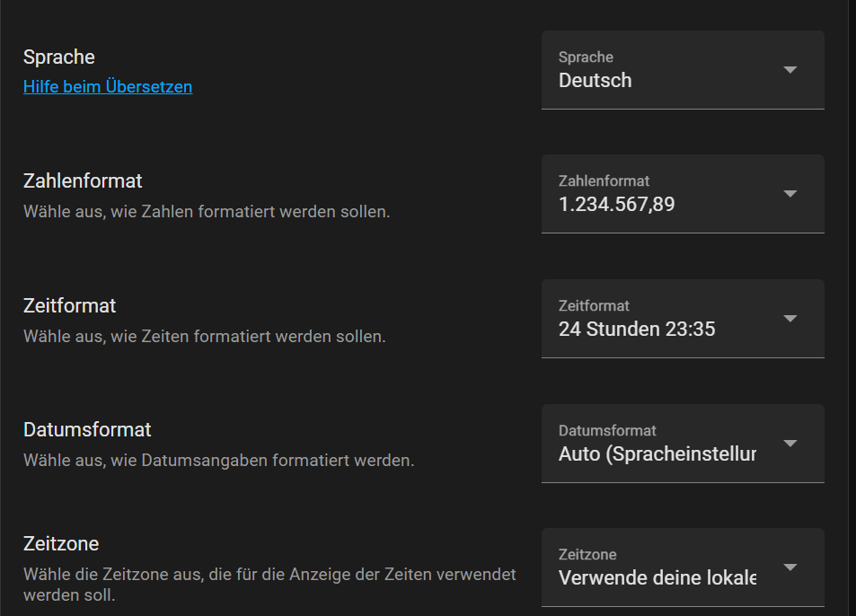Click the Datumsangaben description text

click(x=218, y=462)
